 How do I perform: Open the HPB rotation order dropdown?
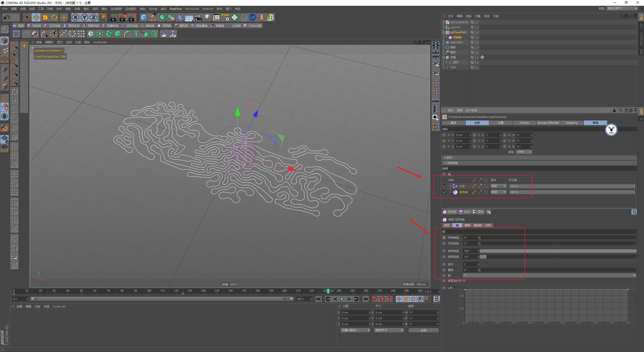tap(524, 152)
